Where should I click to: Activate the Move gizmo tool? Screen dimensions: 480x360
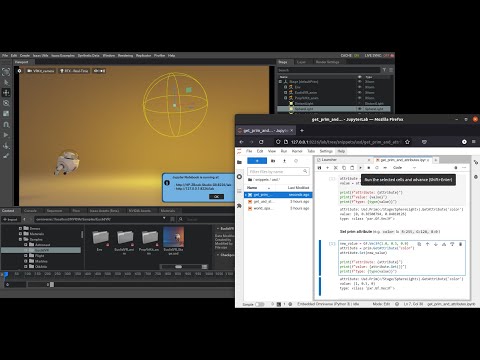tap(6, 93)
